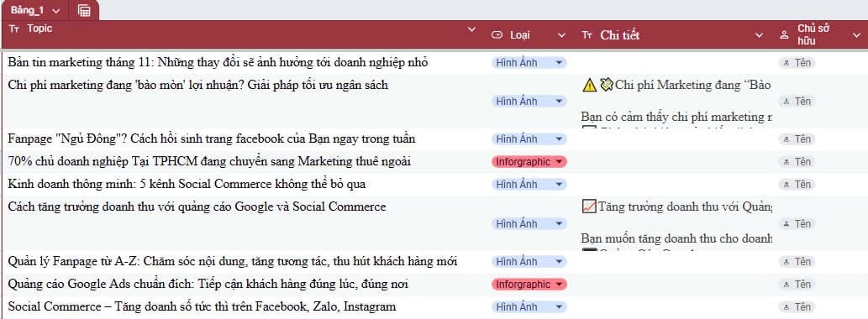The image size is (868, 319).
Task: Click Tên owner chip in Chi phí marketing row
Action: tap(797, 102)
